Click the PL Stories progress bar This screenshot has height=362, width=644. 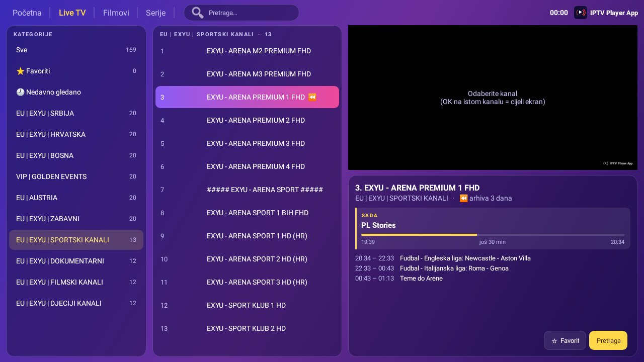point(493,235)
